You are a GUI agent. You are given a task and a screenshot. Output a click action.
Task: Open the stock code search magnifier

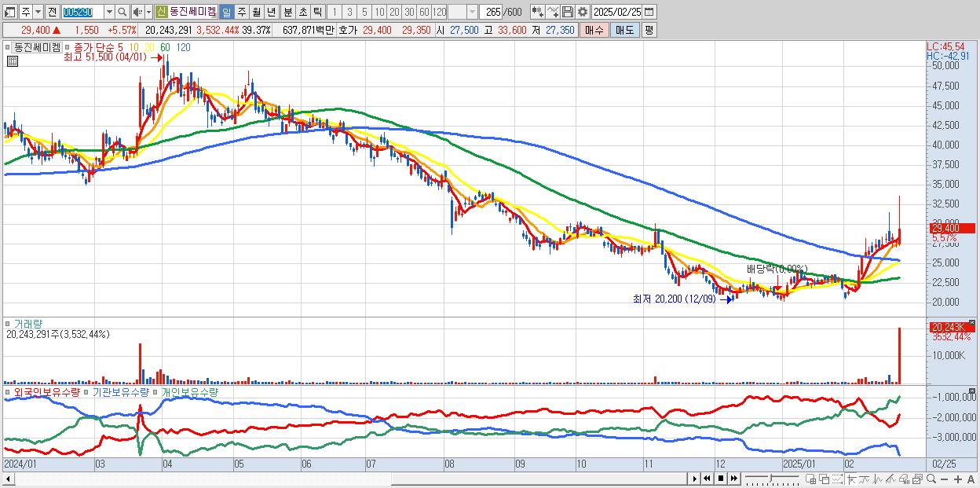point(122,12)
